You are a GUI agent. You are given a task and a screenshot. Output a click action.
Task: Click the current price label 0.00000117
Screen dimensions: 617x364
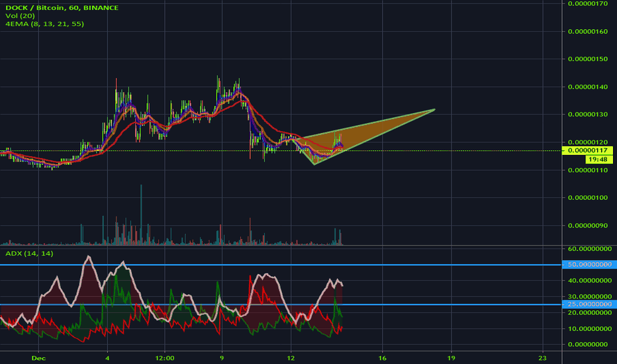point(587,150)
